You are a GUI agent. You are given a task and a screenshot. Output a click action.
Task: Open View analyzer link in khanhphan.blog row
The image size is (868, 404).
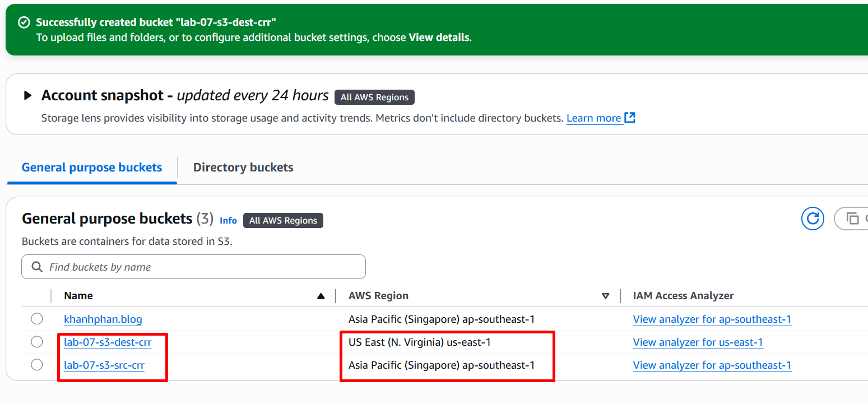pos(712,319)
